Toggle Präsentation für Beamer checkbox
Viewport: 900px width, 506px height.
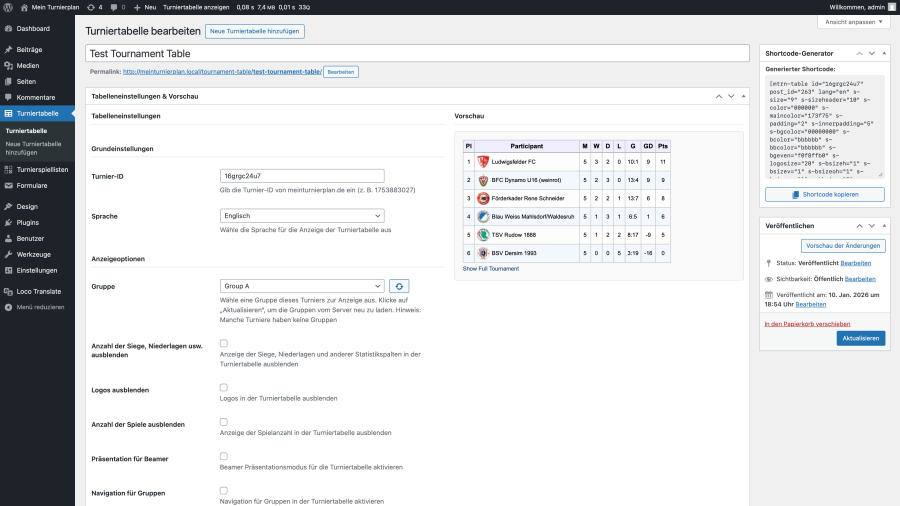tap(224, 456)
